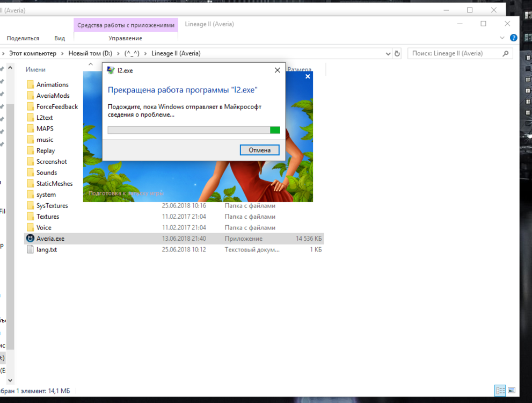Click the blue Help question mark icon
This screenshot has height=403, width=532.
coord(513,38)
